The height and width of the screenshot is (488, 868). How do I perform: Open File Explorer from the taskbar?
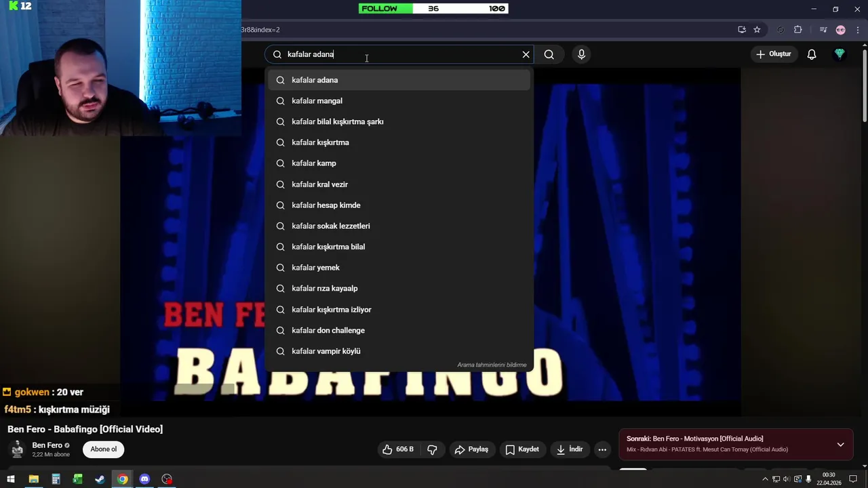click(33, 479)
